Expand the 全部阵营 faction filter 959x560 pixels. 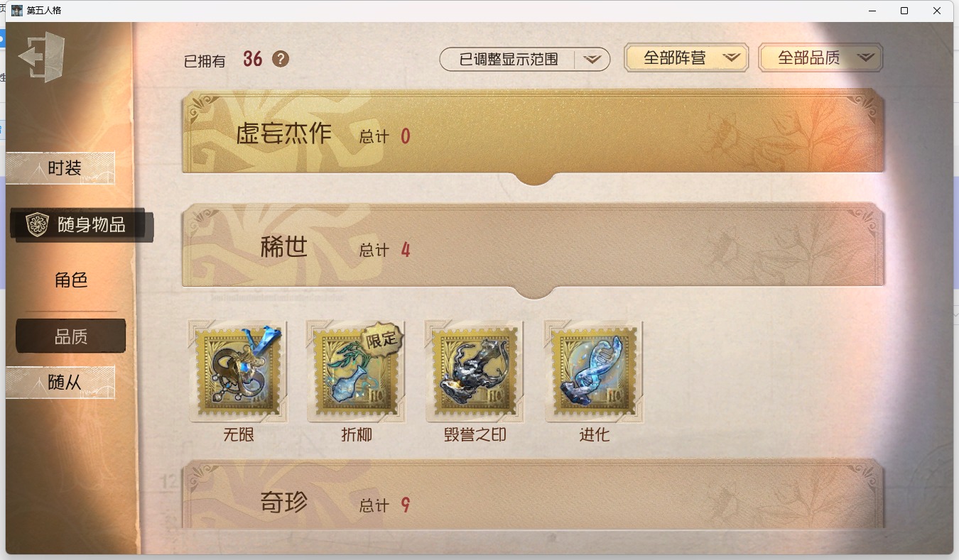[x=686, y=58]
